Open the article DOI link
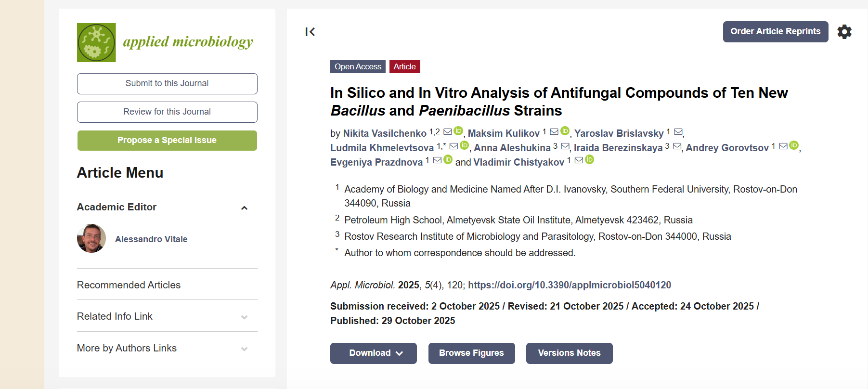This screenshot has height=389, width=868. click(570, 285)
